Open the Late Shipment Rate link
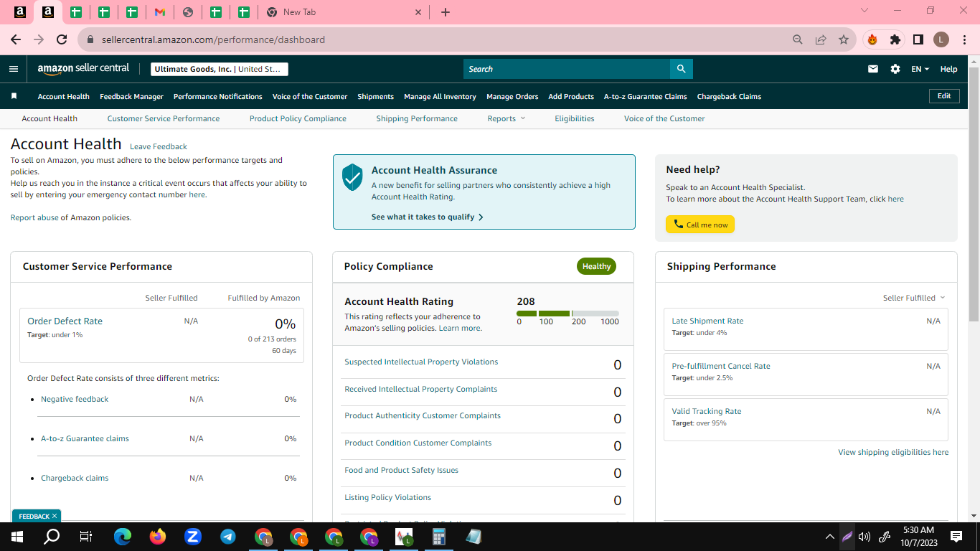Image resolution: width=980 pixels, height=551 pixels. [707, 321]
